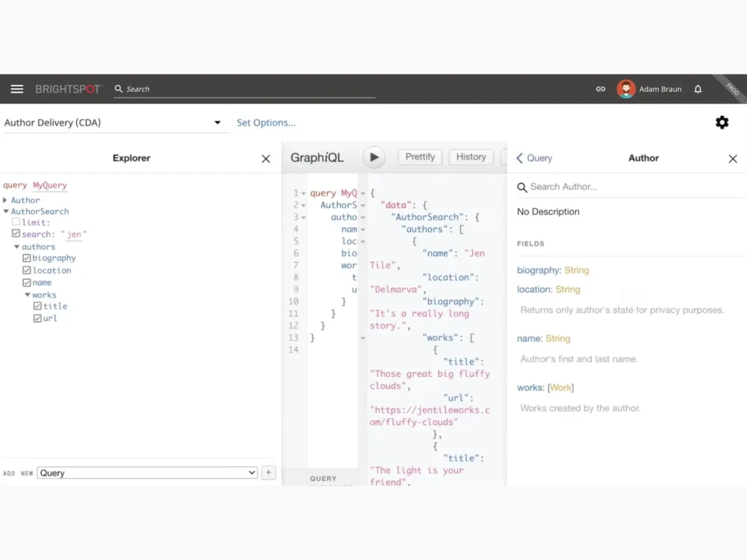
Task: Open the Brightspot hamburger menu
Action: coord(16,88)
